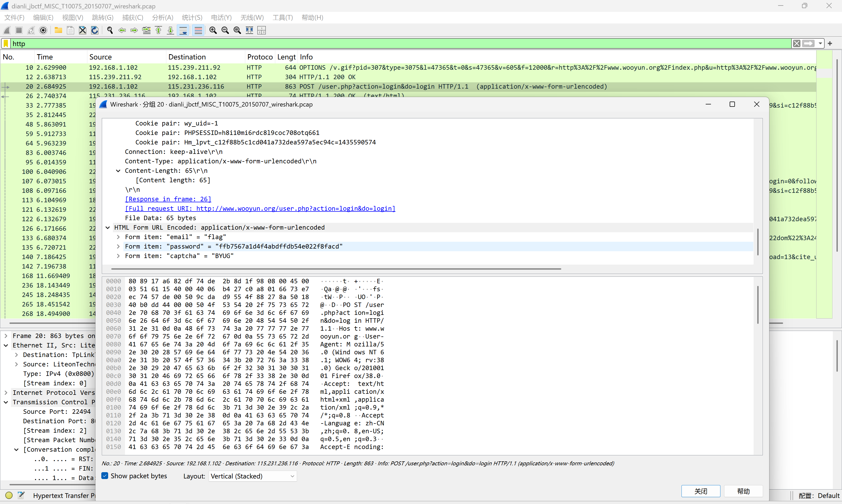Open the 统计(S) menu
The height and width of the screenshot is (504, 842).
pos(192,18)
